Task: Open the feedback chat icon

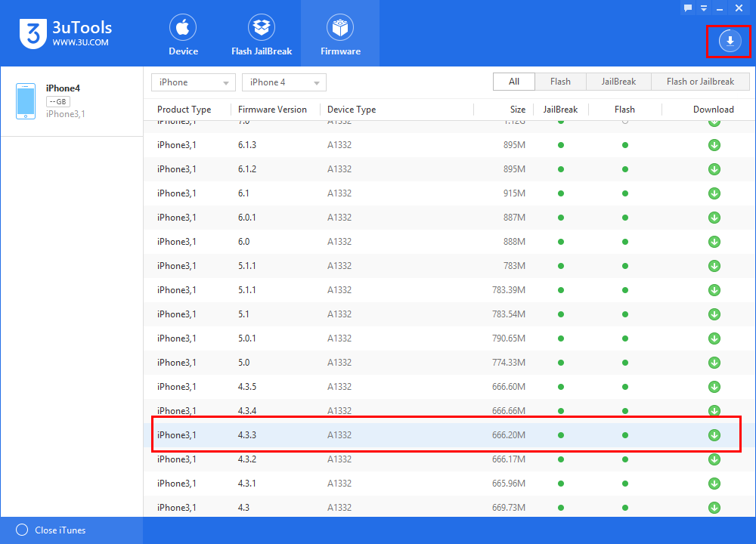Action: click(688, 8)
